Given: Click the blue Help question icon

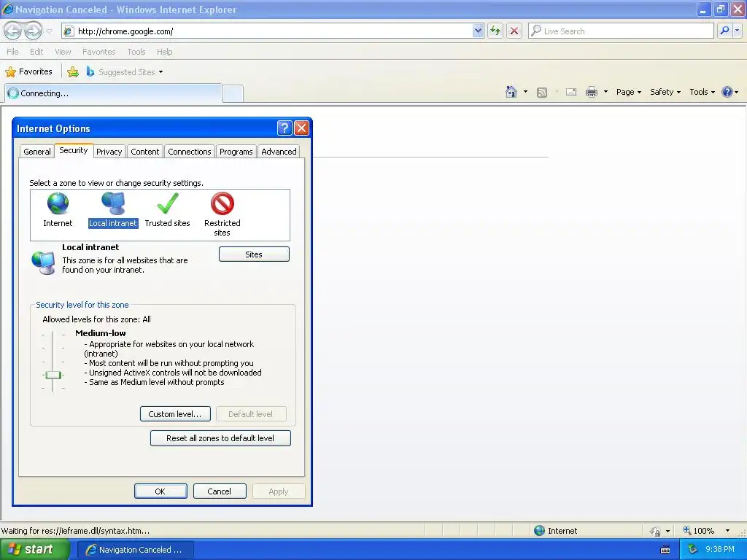Looking at the screenshot, I should click(727, 92).
